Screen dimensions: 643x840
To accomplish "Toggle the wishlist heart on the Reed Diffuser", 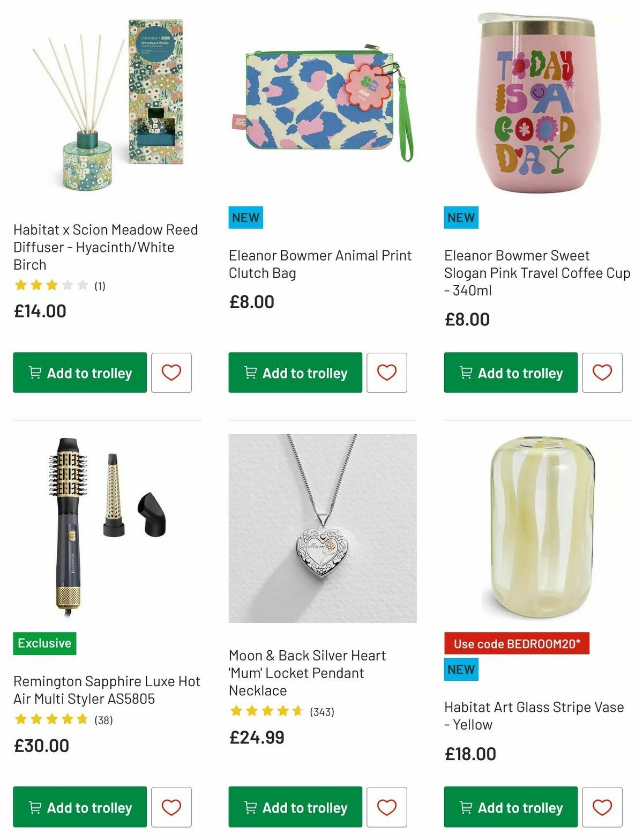I will (x=171, y=373).
